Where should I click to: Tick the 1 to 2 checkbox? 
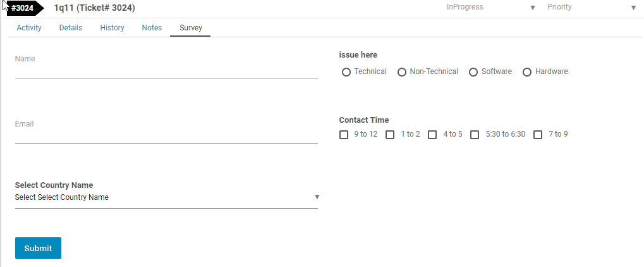click(390, 135)
